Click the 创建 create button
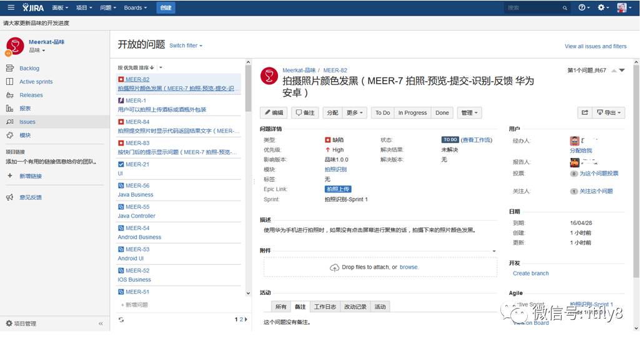The height and width of the screenshot is (343, 644). pos(166,7)
